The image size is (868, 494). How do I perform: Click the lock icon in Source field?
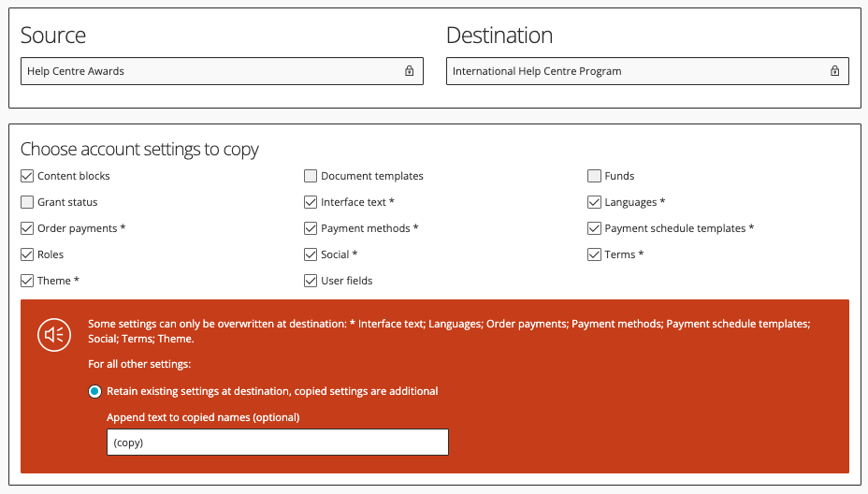(x=409, y=71)
